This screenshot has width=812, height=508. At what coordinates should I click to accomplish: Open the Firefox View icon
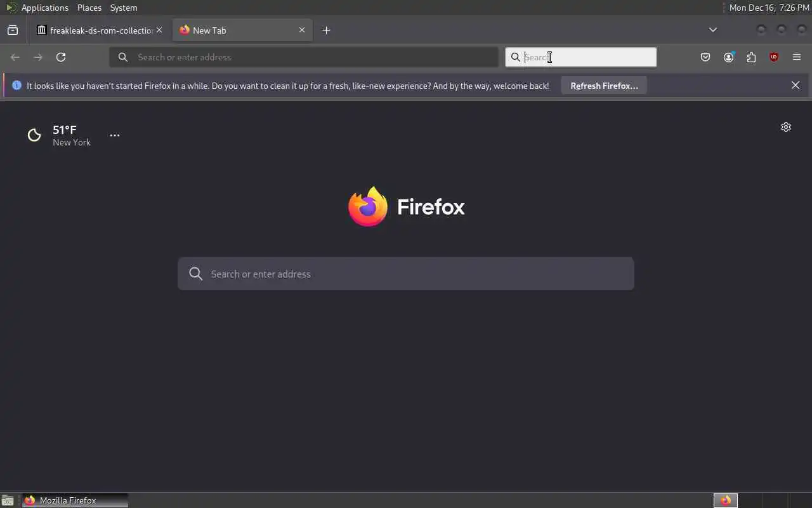[13, 30]
